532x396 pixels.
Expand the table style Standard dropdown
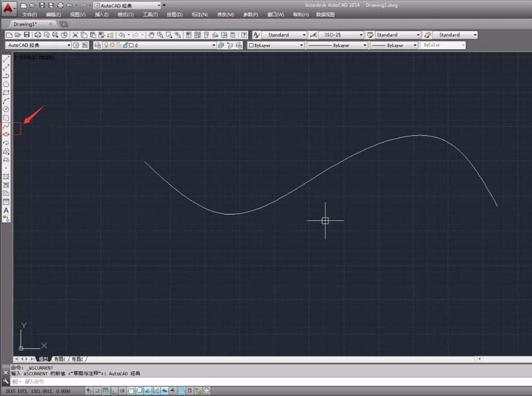(418, 35)
